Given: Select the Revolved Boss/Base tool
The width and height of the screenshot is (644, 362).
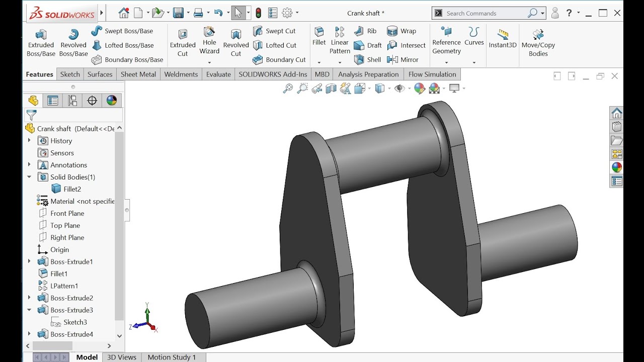Looking at the screenshot, I should pos(73,43).
